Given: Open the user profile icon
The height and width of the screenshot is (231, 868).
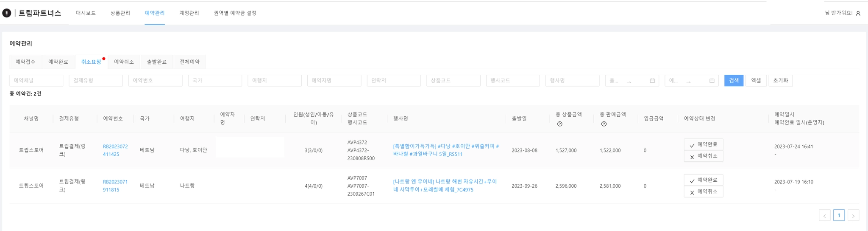Looking at the screenshot, I should click(x=858, y=13).
